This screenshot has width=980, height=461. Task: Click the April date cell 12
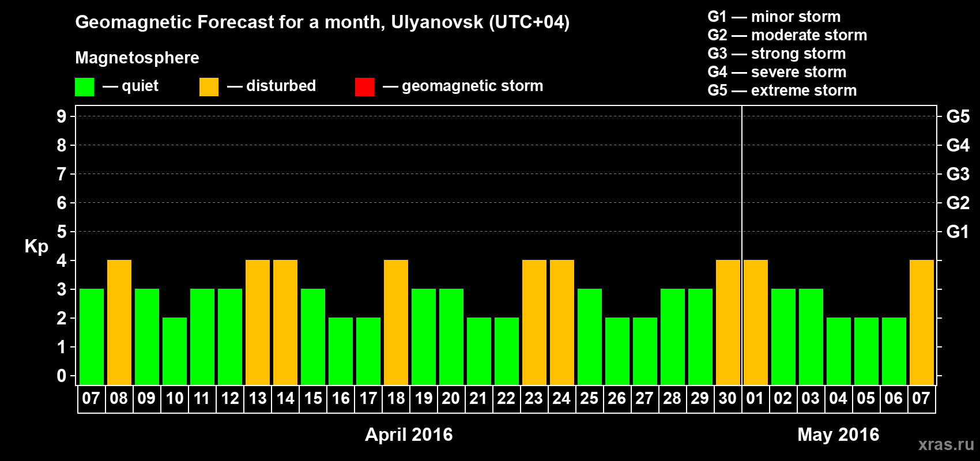tap(230, 399)
